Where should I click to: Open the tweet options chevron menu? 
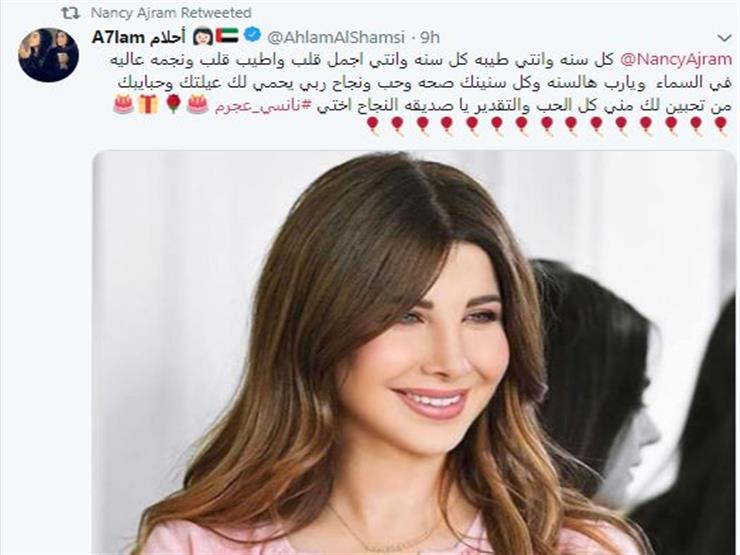pyautogui.click(x=724, y=37)
